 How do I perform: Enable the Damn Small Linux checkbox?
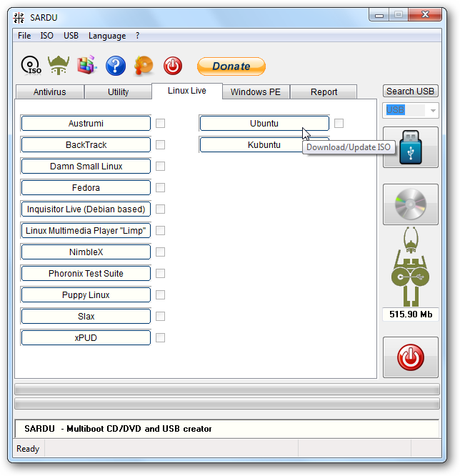pos(160,167)
